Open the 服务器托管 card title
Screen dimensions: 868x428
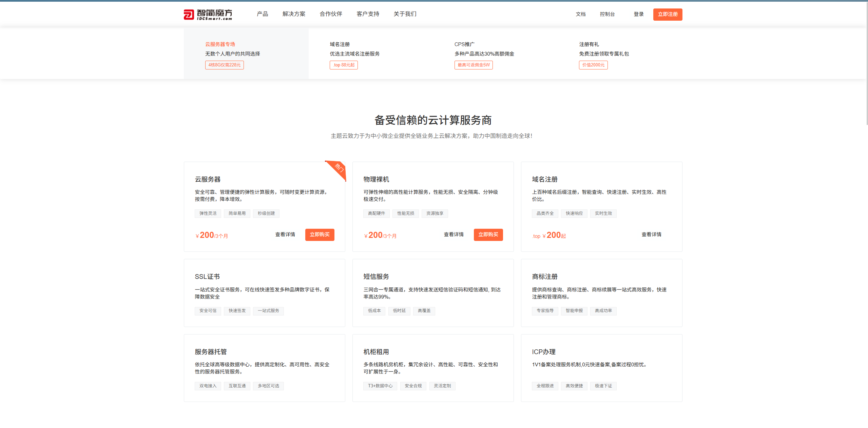pos(211,352)
